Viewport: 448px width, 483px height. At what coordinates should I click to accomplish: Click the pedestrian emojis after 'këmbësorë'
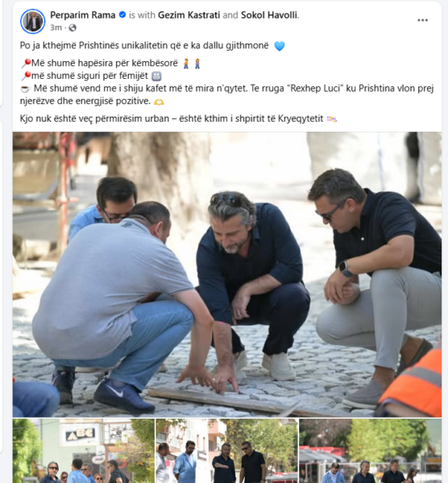192,64
